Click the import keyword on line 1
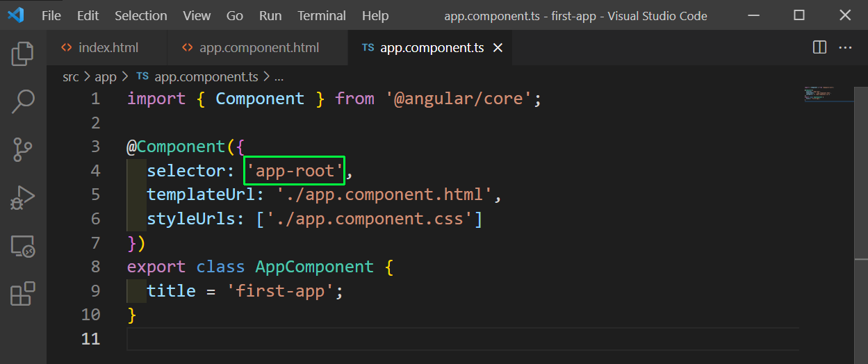 (x=156, y=99)
